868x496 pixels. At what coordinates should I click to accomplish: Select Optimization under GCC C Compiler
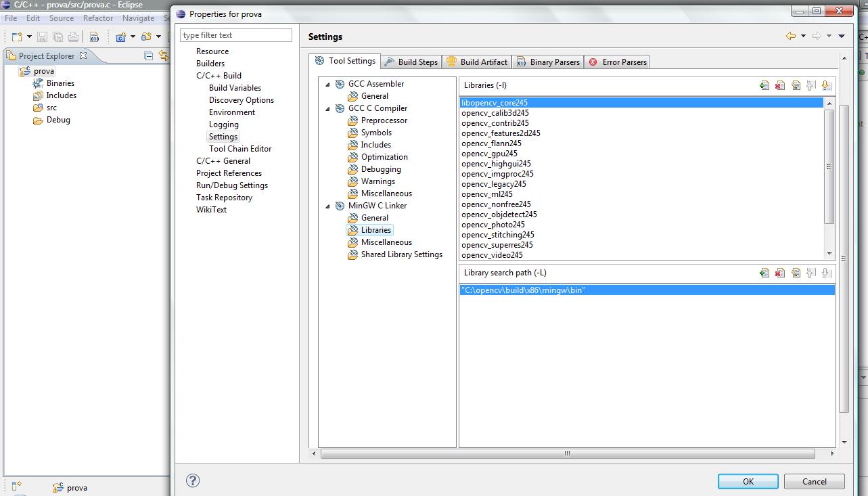click(384, 157)
